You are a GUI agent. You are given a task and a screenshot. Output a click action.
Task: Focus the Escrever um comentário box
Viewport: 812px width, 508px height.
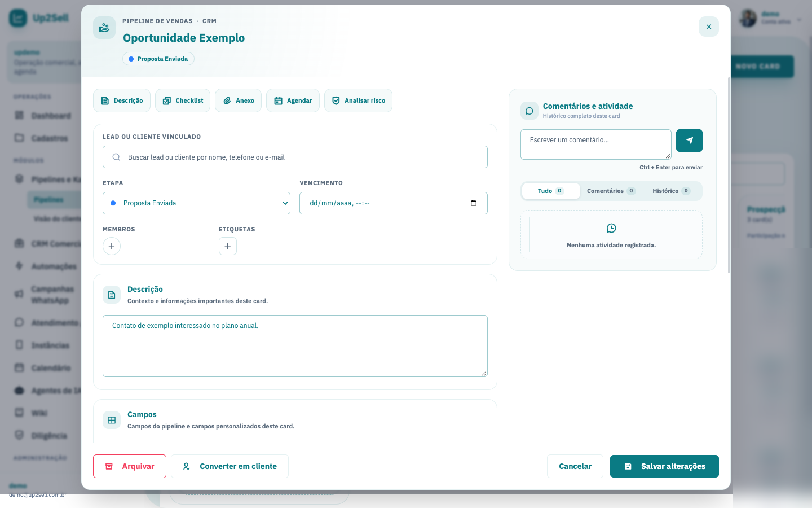pyautogui.click(x=596, y=144)
